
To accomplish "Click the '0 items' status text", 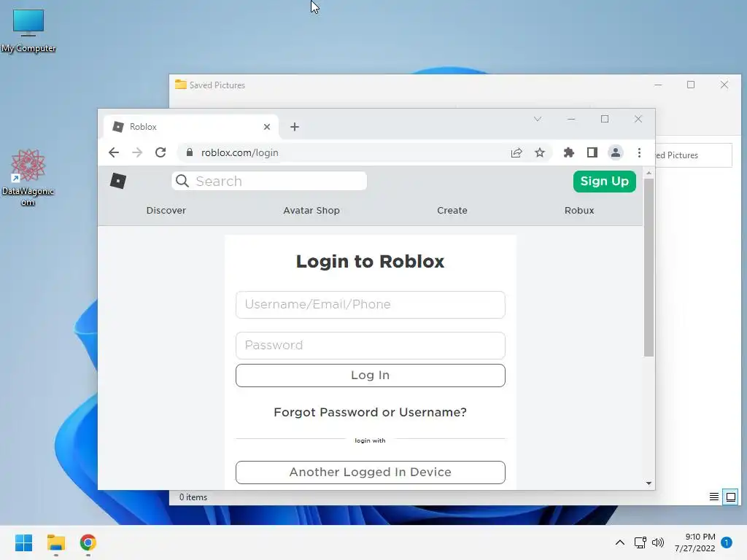I will [x=193, y=497].
